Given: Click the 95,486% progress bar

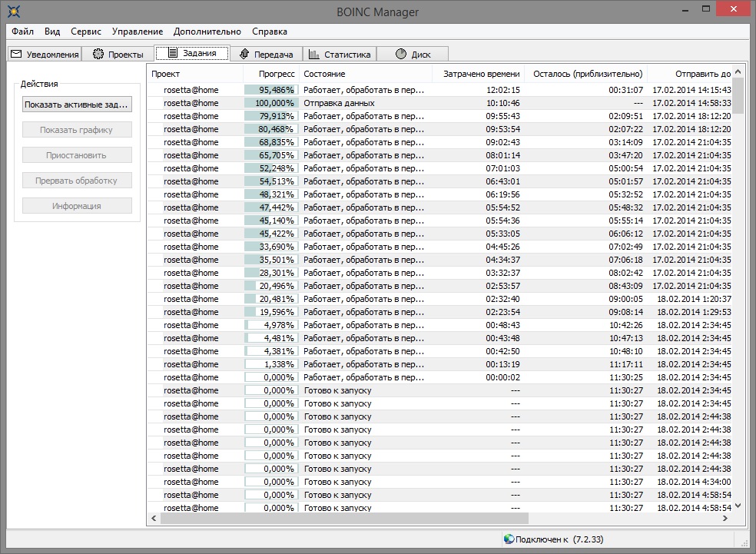Looking at the screenshot, I should tap(271, 90).
